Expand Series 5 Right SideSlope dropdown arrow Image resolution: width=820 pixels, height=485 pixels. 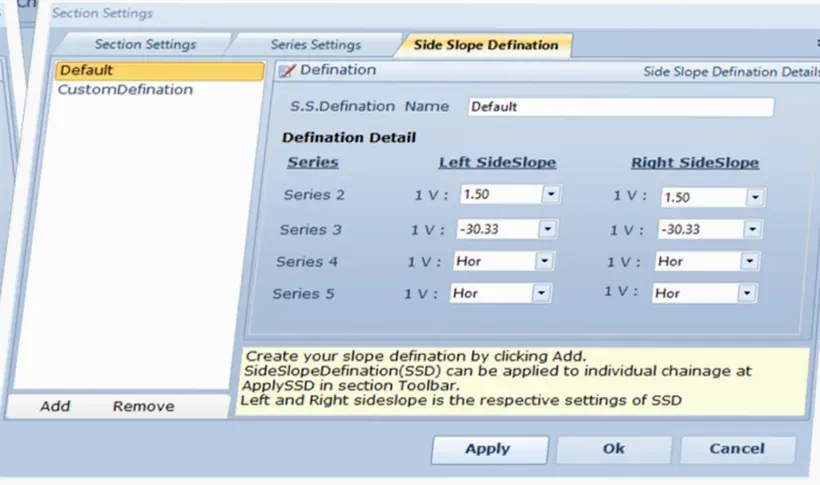[x=747, y=293]
